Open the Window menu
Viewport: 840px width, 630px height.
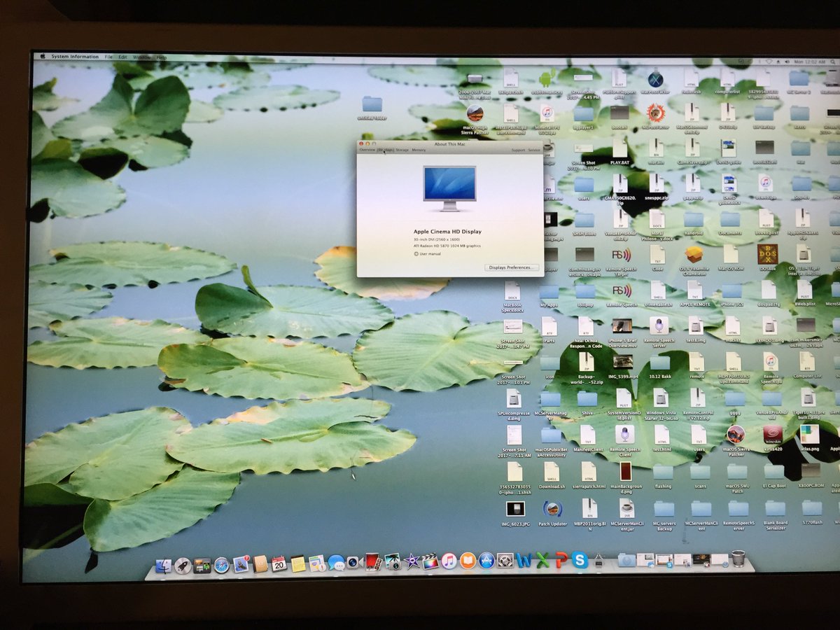pyautogui.click(x=142, y=57)
